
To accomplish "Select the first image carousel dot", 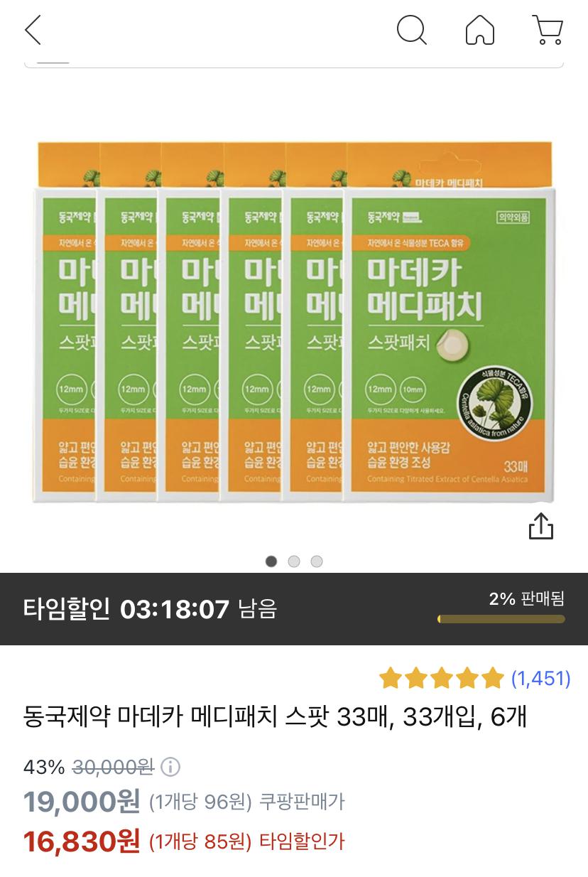I will tap(271, 561).
